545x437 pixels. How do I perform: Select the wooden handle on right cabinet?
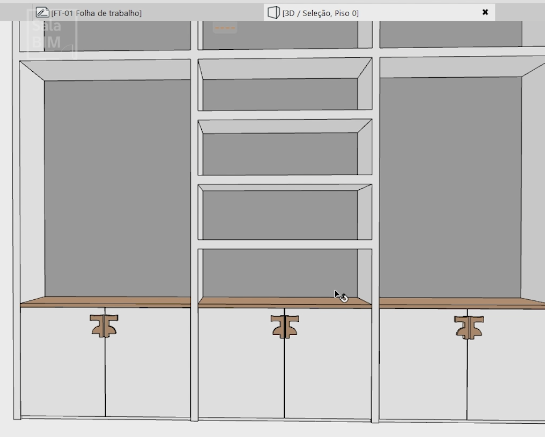click(x=469, y=327)
